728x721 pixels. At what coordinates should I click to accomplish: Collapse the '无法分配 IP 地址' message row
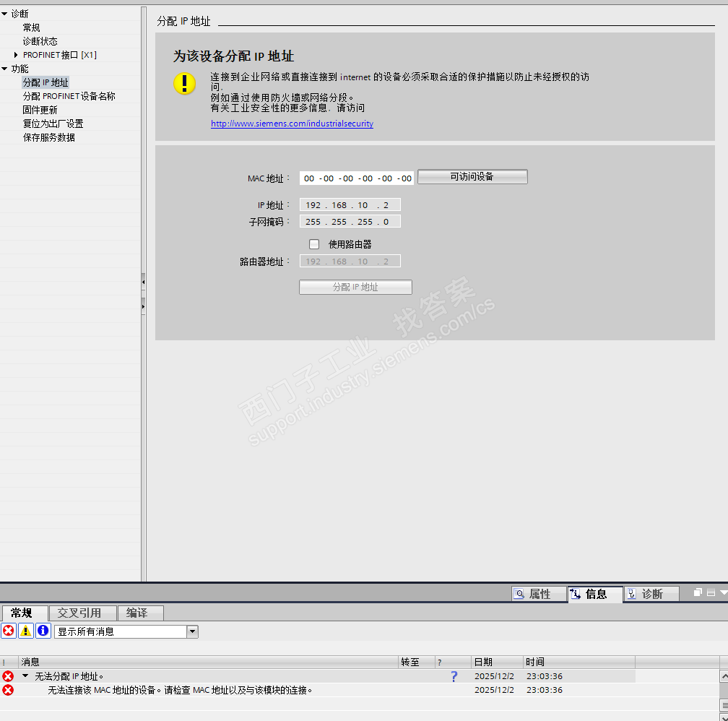(25, 676)
